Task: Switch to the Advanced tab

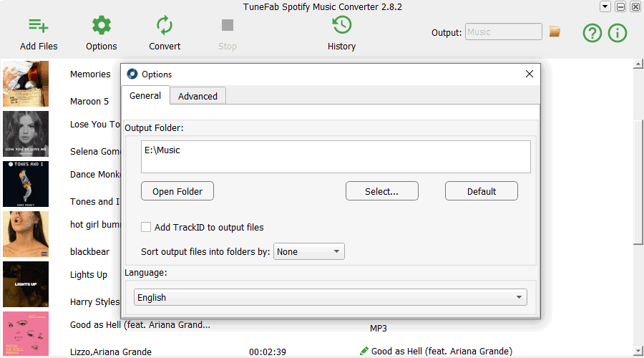Action: (197, 96)
